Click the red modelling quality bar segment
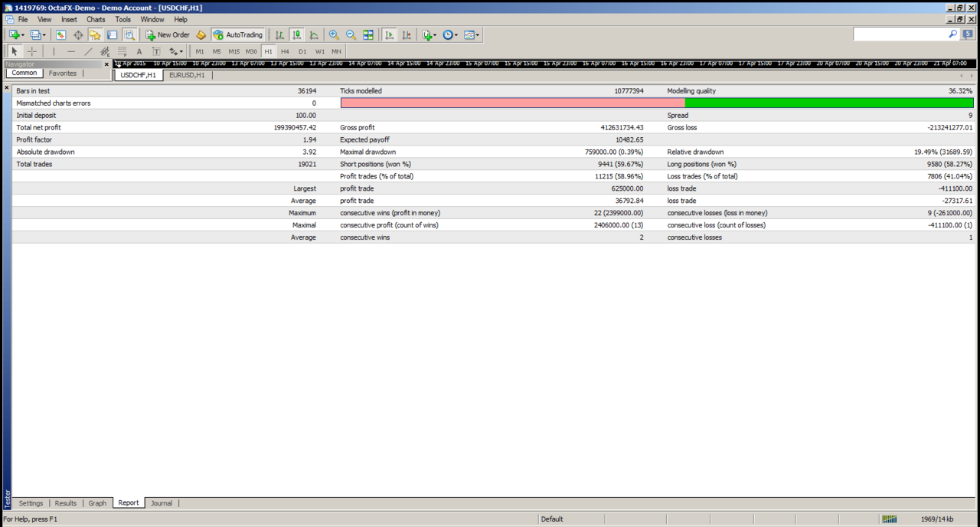Image resolution: width=980 pixels, height=527 pixels. pos(513,103)
